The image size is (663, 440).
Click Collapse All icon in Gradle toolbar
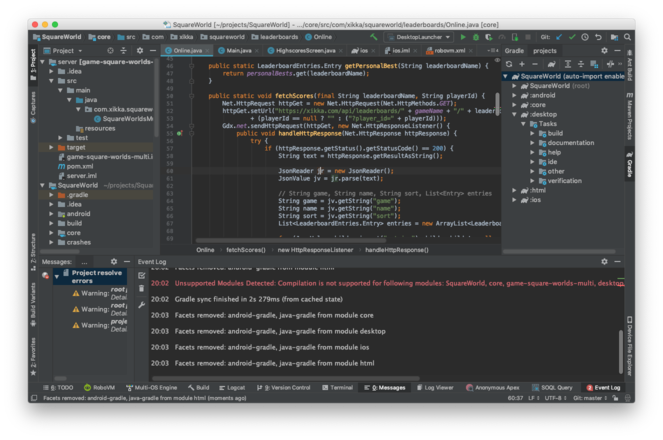pyautogui.click(x=581, y=64)
